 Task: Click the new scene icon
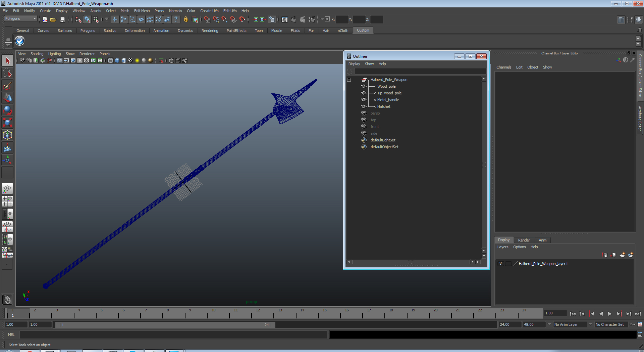pyautogui.click(x=45, y=19)
